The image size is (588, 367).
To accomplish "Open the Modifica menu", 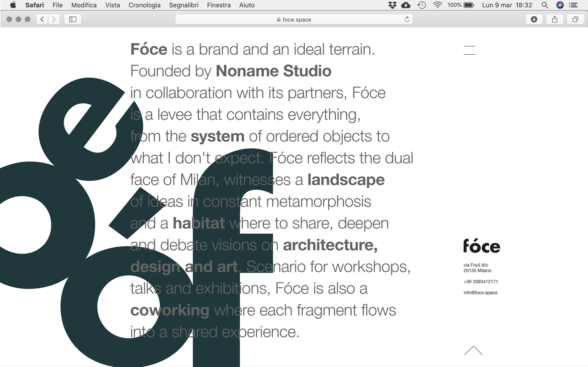I will click(84, 5).
